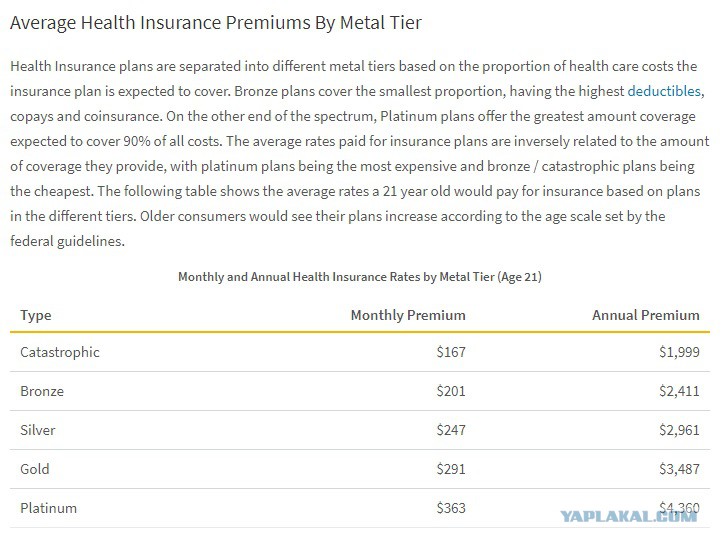Select the Bronze row label
723x546 pixels.
42,392
